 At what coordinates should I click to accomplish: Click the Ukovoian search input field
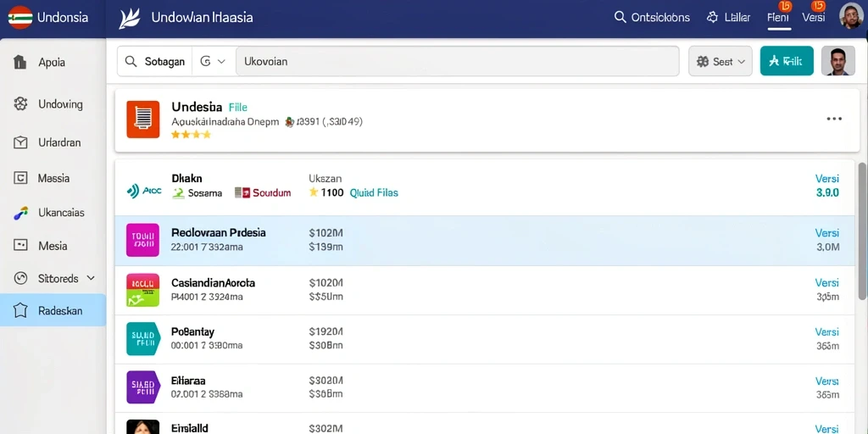click(x=457, y=61)
